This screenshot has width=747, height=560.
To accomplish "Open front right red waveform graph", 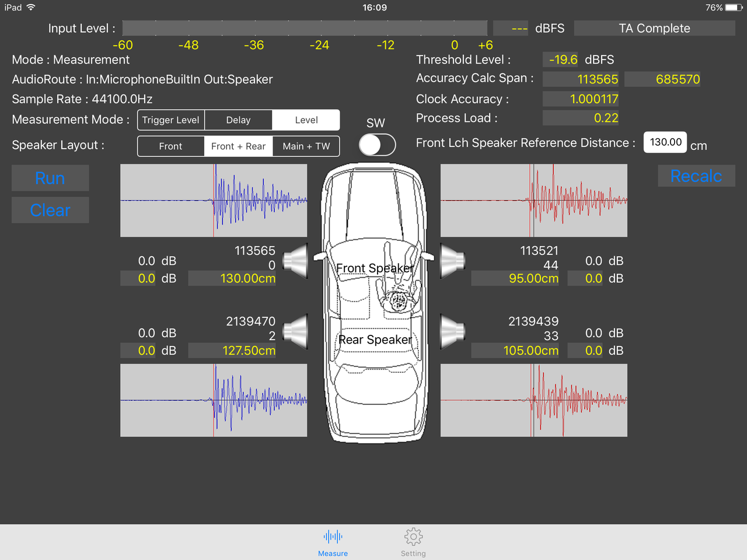I will point(534,201).
